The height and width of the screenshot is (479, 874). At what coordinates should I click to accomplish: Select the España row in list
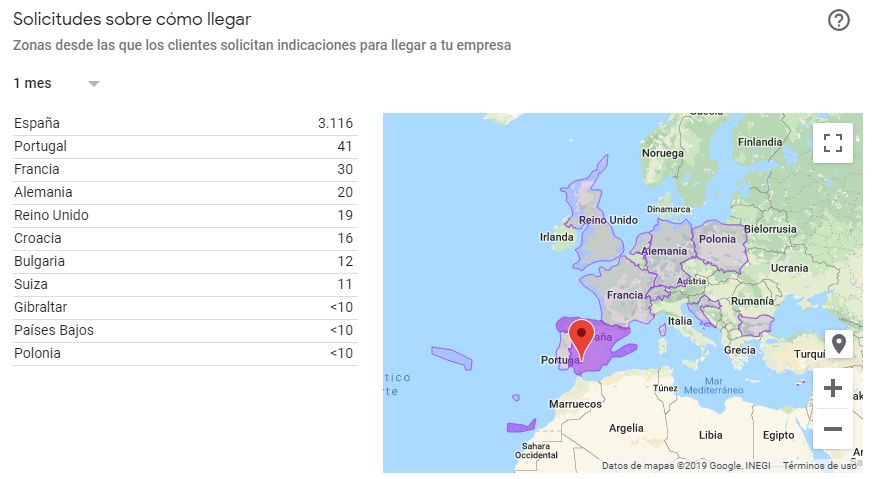[x=184, y=123]
